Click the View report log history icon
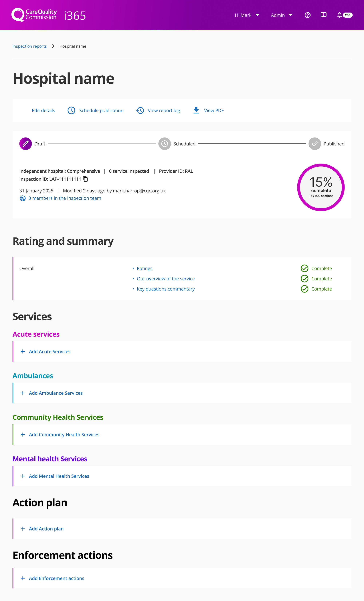Image resolution: width=364 pixels, height=601 pixels. (140, 111)
